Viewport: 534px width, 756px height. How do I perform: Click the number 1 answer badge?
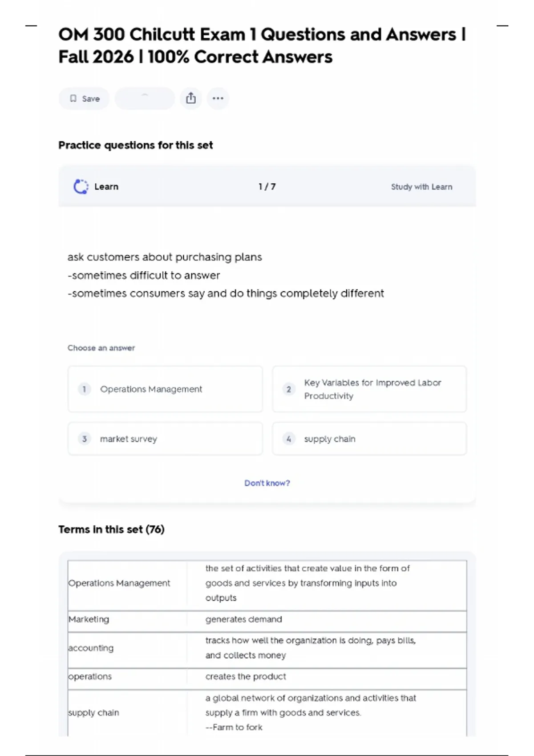tap(84, 389)
